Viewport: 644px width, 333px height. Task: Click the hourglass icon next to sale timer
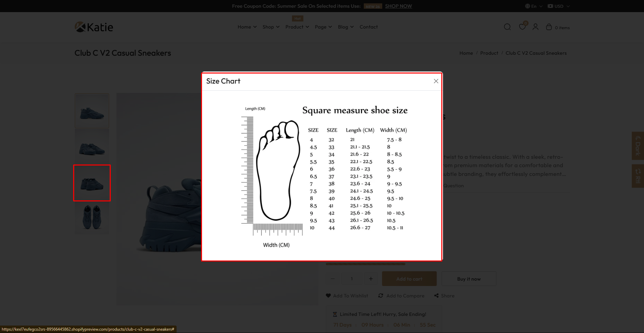pos(335,314)
